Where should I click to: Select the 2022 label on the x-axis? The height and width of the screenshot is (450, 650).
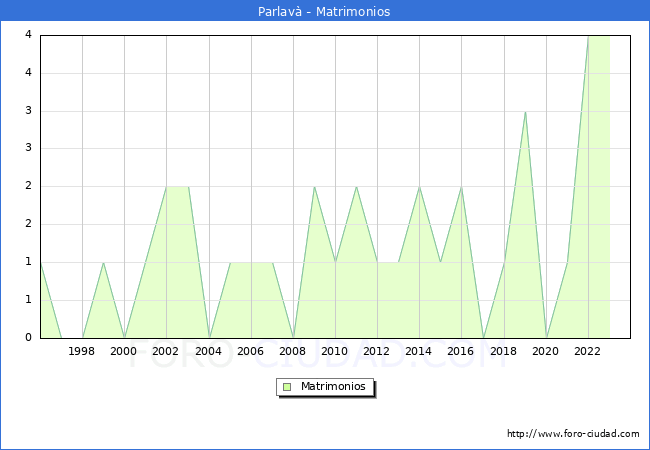coord(587,351)
